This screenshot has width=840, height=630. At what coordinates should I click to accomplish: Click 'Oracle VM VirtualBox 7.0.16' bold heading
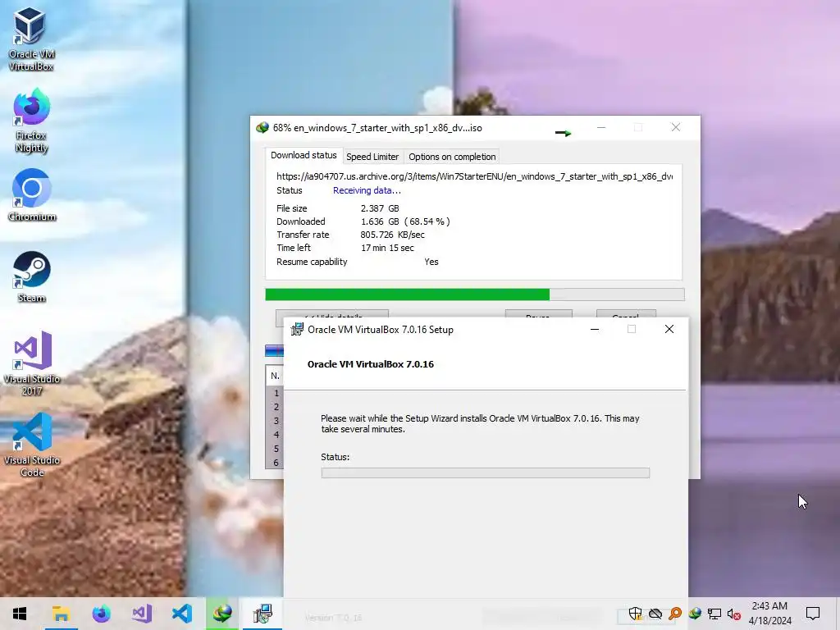(x=371, y=364)
